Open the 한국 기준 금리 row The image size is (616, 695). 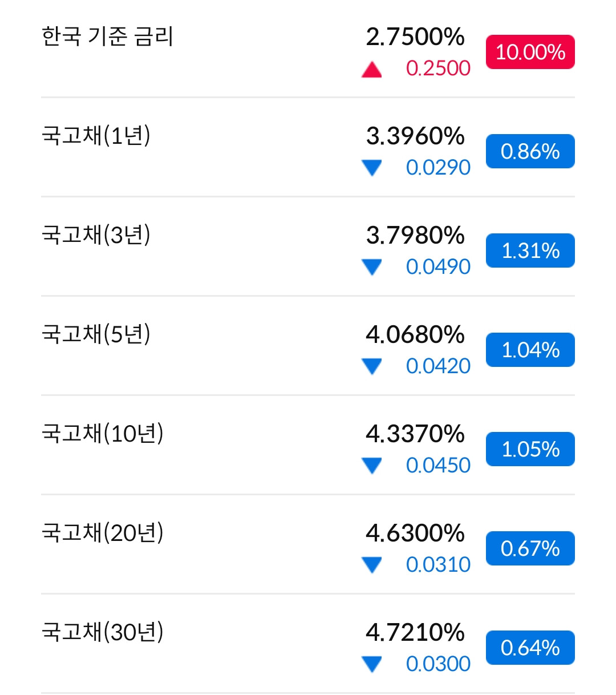click(x=308, y=50)
